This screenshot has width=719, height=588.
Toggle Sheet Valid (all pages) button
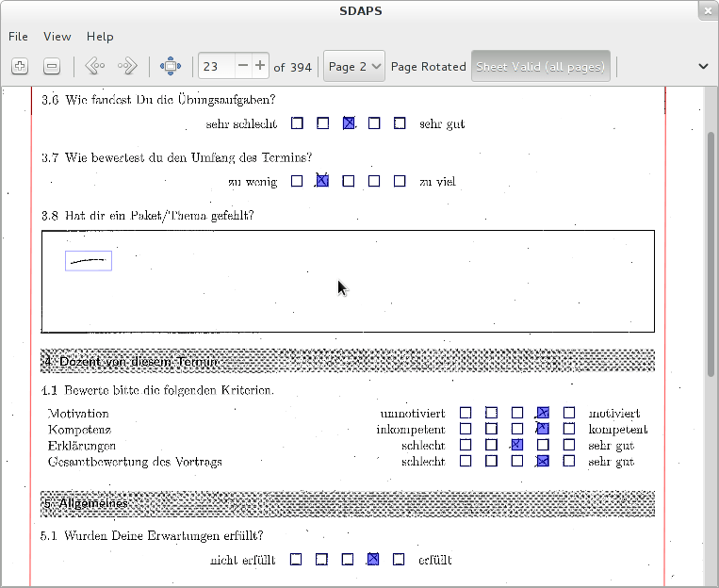[541, 67]
